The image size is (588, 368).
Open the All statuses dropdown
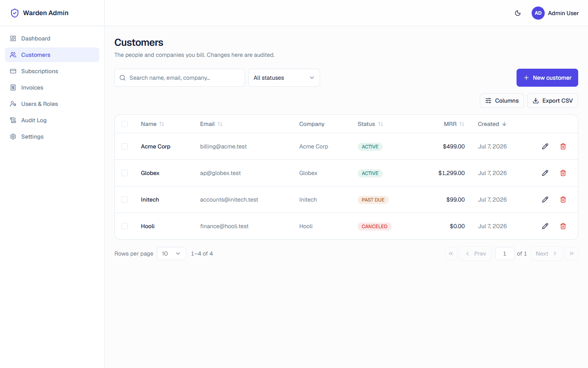(x=284, y=78)
